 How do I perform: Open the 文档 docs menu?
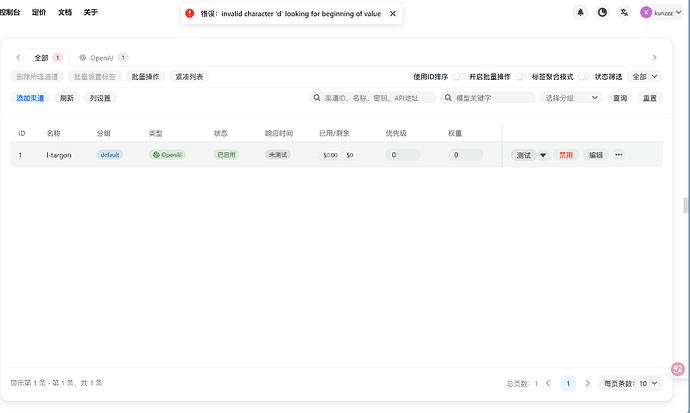[x=65, y=12]
